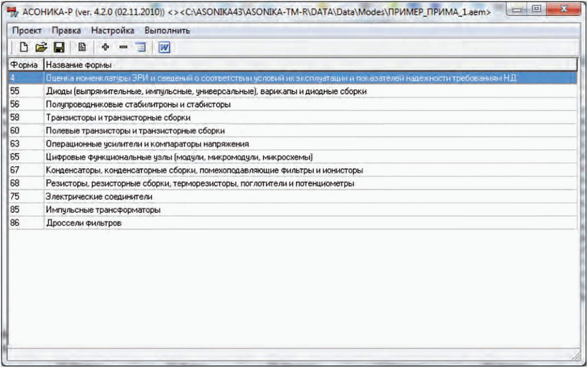This screenshot has height=368, width=588.
Task: Click the grayed list icon in toolbar
Action: point(141,47)
